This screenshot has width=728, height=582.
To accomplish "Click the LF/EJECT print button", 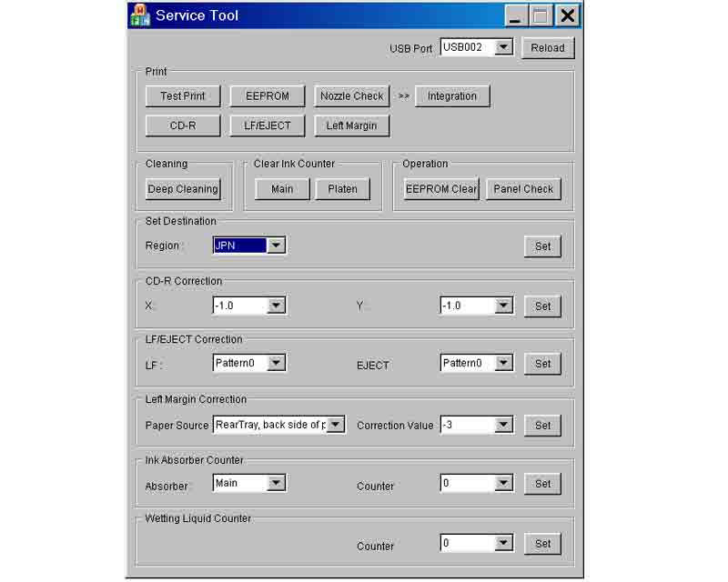I will click(268, 125).
